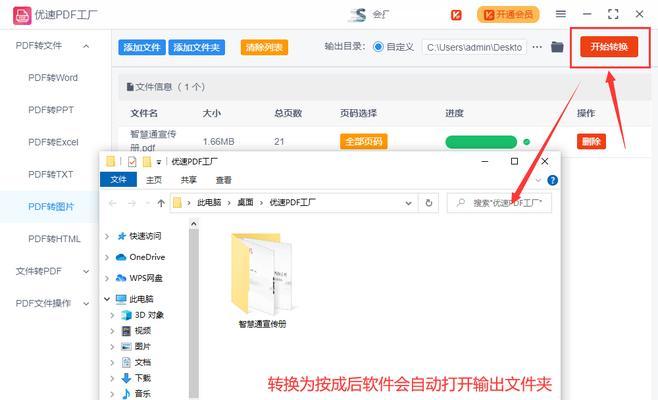Image resolution: width=658 pixels, height=400 pixels.
Task: Open 文件 tab in Explorer window
Action: pos(118,180)
